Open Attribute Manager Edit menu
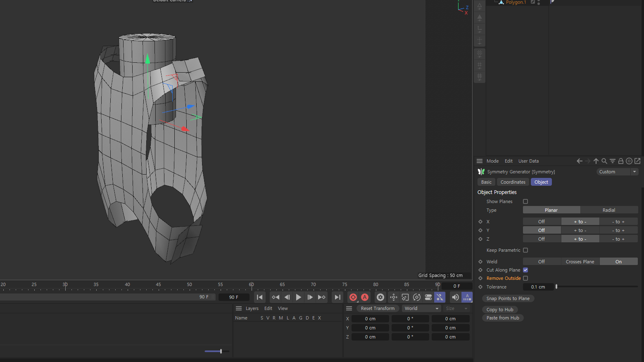 click(509, 161)
